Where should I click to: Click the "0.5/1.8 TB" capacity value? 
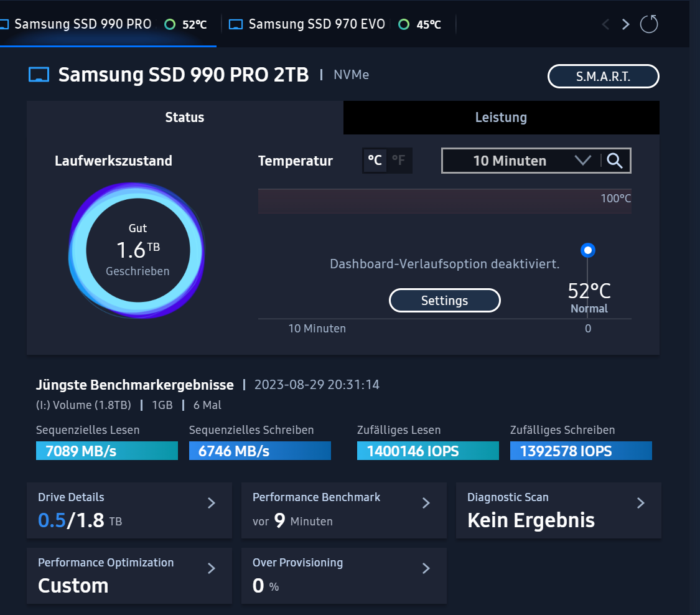(x=80, y=520)
